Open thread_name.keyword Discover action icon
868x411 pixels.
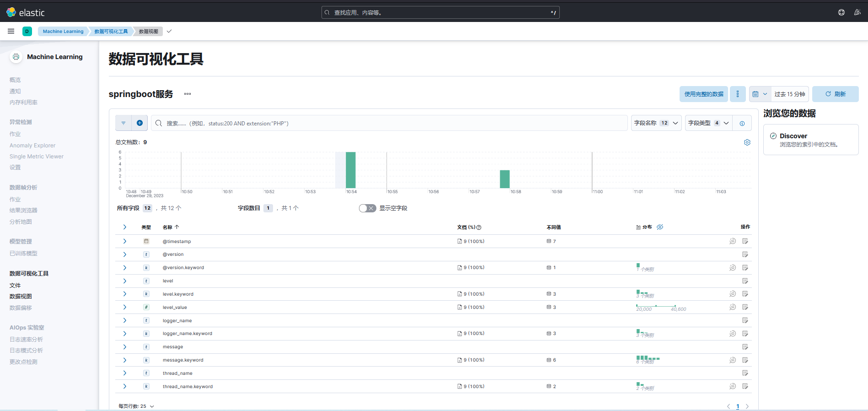tap(745, 386)
